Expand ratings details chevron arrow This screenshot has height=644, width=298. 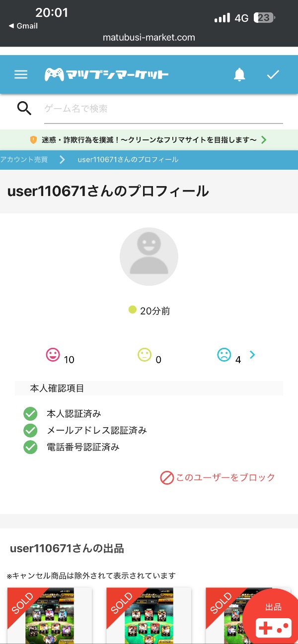point(252,355)
